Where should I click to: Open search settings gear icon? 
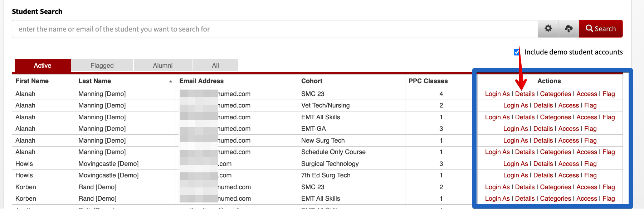(x=548, y=29)
